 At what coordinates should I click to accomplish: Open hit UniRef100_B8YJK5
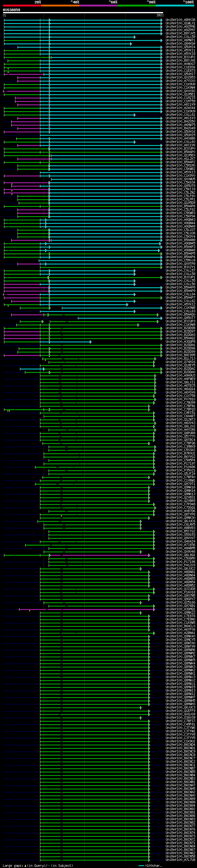[180, 33]
